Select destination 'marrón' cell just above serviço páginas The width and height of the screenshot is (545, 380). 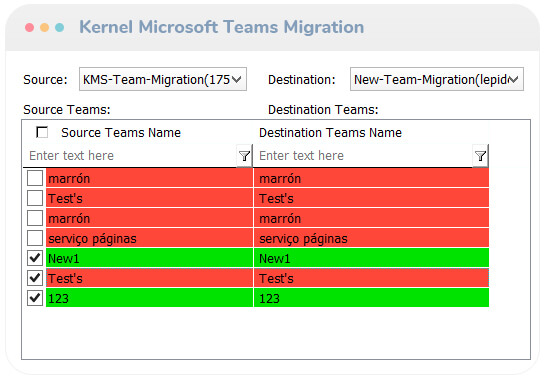[x=371, y=218]
